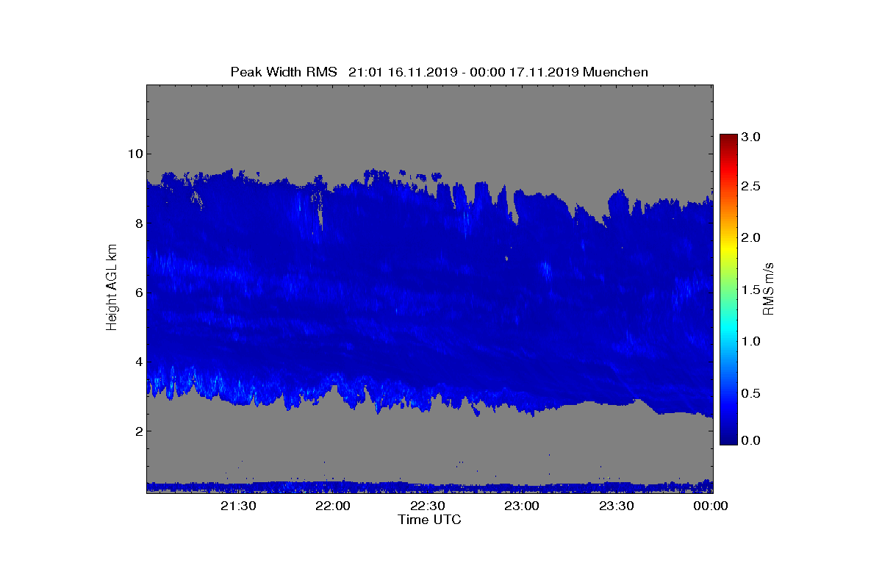Click the 21:30 time tick label
Viewport: 882px width, 588px height.
pos(240,506)
